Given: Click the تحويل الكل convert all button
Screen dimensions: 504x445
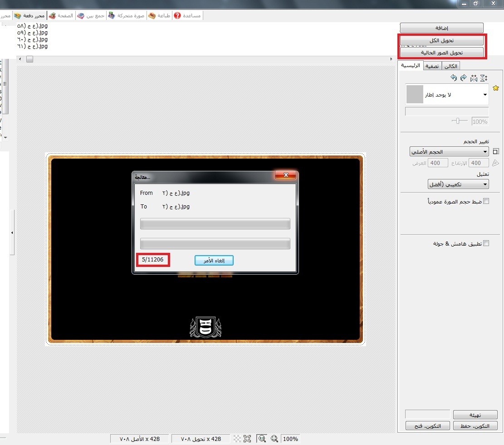Looking at the screenshot, I should (441, 40).
